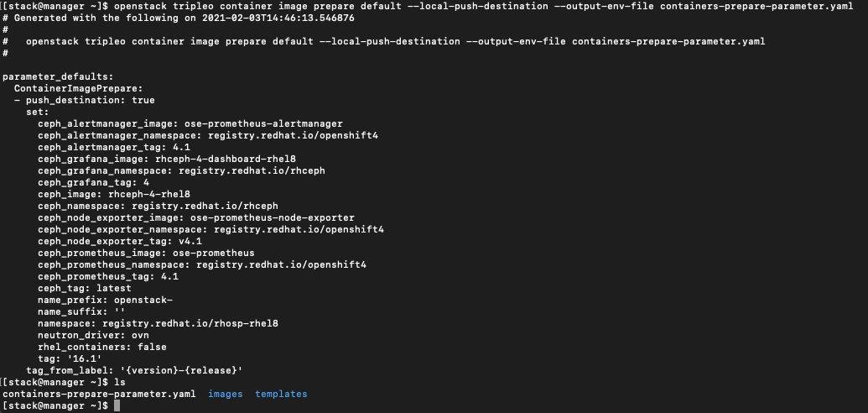This screenshot has width=868, height=413.
Task: Click 'name_prefix: openstack-' line
Action: (105, 300)
